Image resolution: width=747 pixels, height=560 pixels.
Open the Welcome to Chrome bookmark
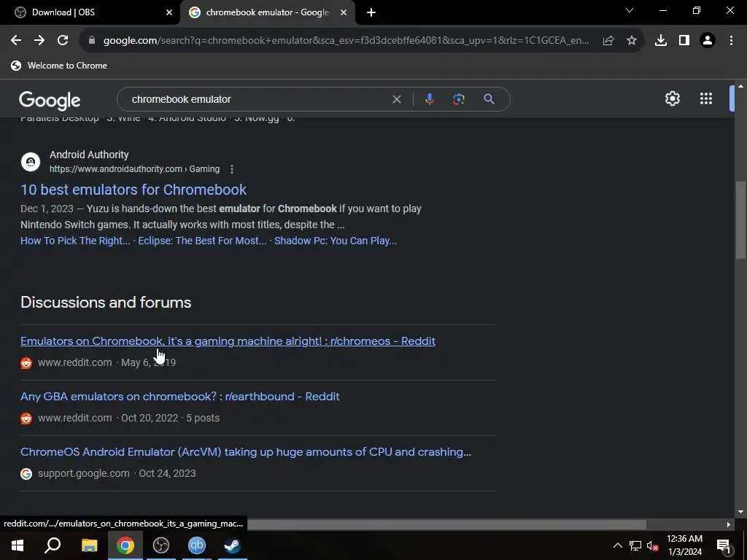[59, 66]
